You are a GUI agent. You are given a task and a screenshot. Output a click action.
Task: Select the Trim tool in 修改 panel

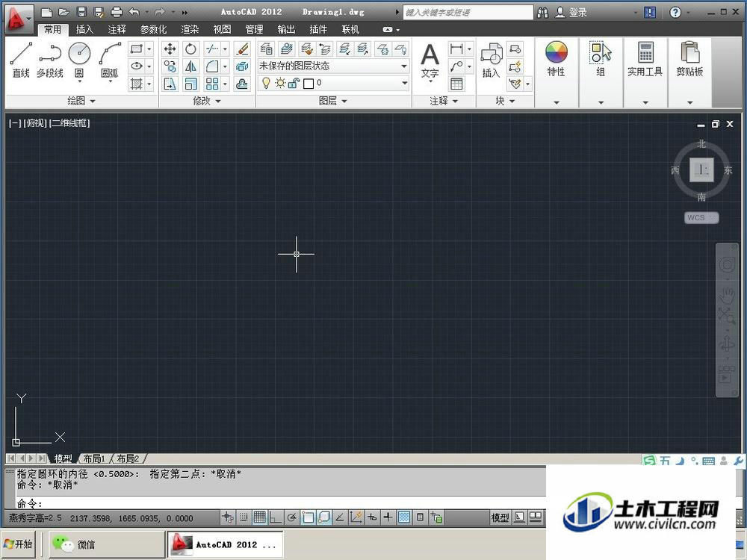coord(212,49)
